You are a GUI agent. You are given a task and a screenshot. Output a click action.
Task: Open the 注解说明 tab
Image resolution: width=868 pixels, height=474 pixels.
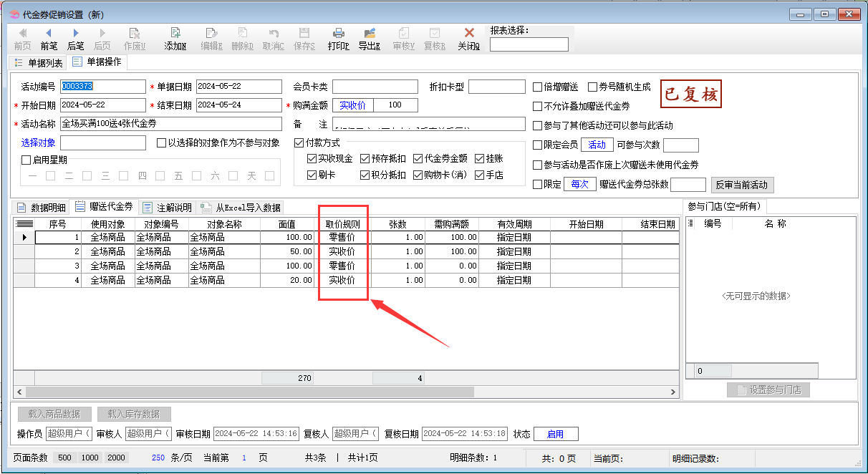click(168, 208)
